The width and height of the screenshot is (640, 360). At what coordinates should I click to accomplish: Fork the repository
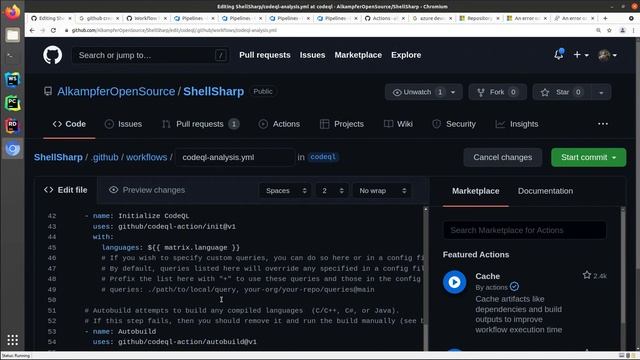[x=497, y=92]
